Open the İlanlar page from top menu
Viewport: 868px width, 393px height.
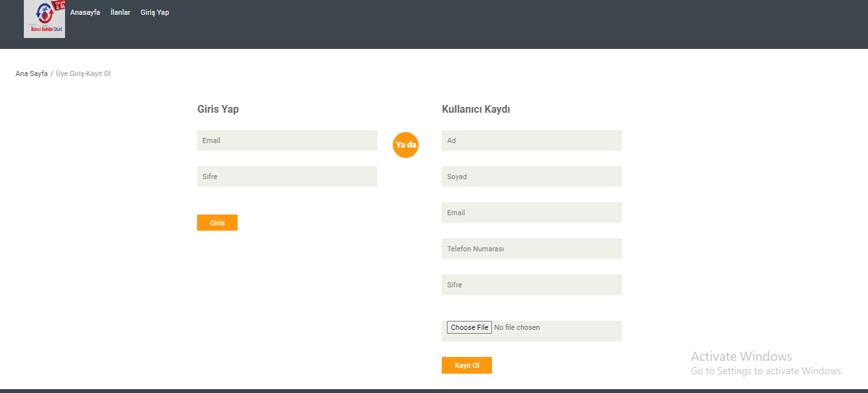click(120, 12)
